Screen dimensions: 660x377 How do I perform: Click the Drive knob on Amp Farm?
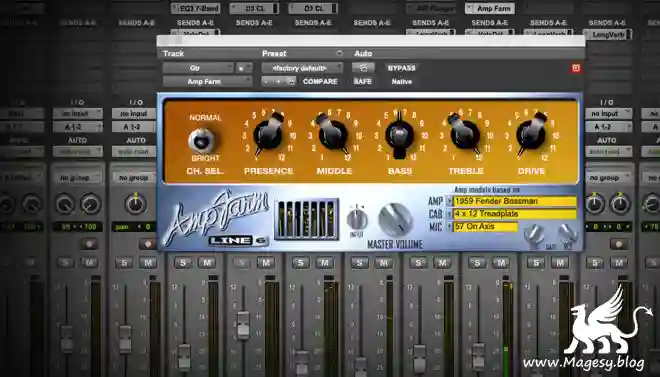tap(531, 134)
